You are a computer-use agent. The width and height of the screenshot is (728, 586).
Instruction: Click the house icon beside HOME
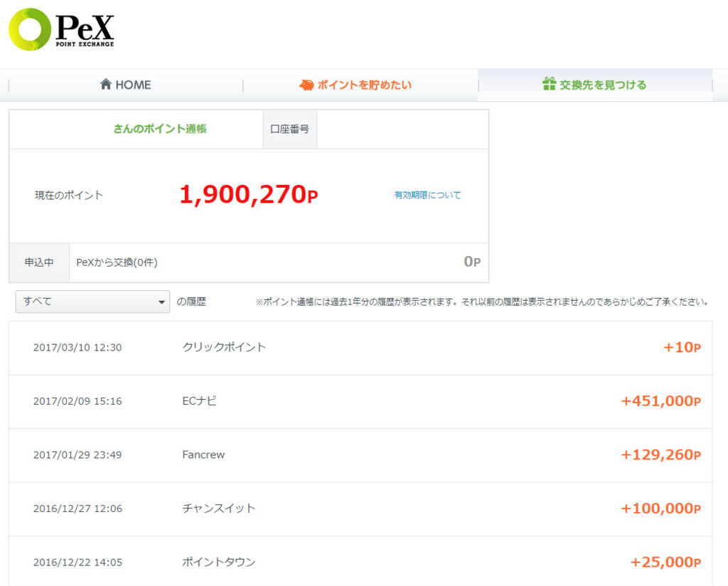coord(106,85)
